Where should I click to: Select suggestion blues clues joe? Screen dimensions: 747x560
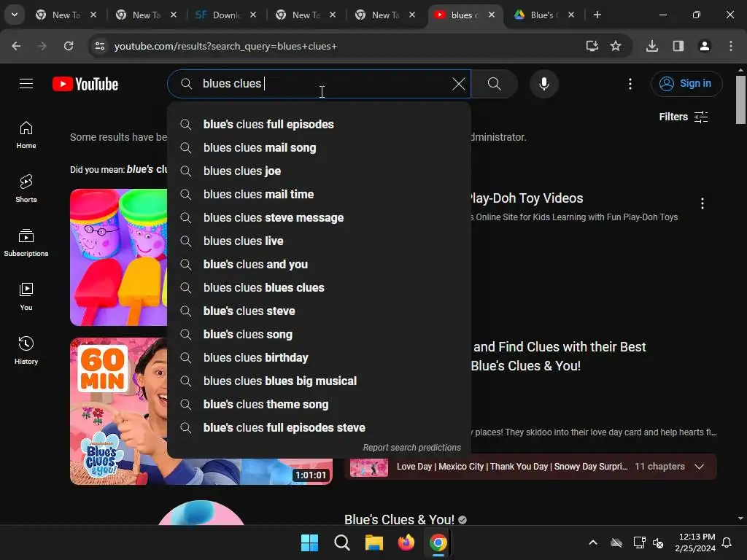click(319, 171)
